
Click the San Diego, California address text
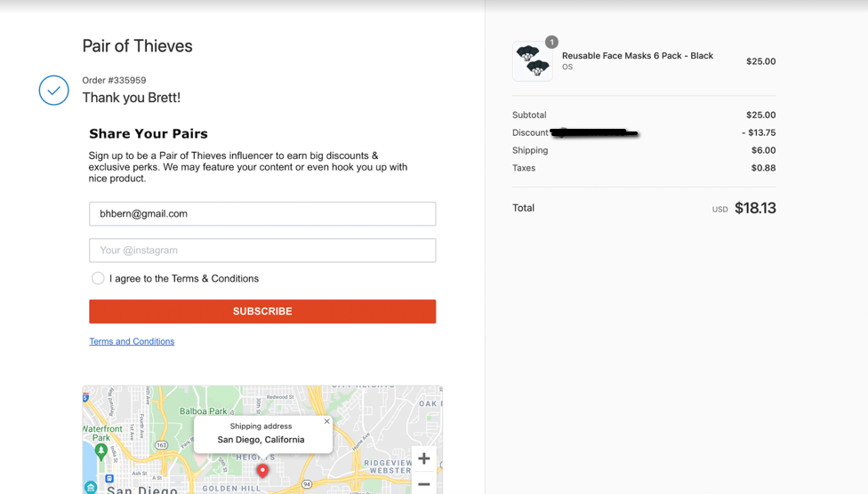click(x=261, y=439)
